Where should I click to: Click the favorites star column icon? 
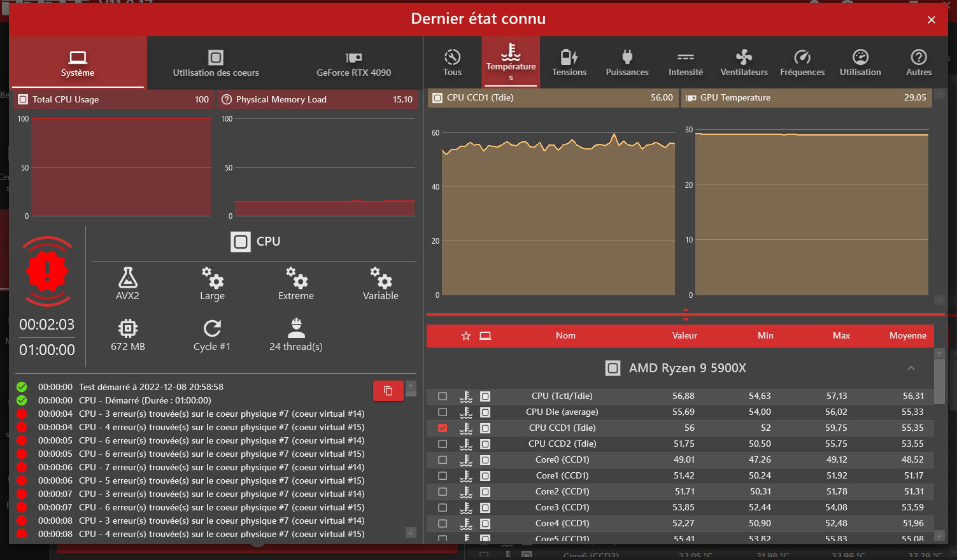pyautogui.click(x=466, y=336)
